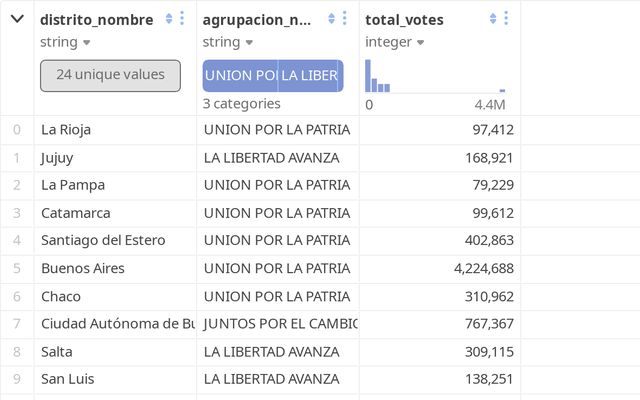Select the Santiago del Estero cell
Viewport: 640px width, 400px height.
[103, 241]
